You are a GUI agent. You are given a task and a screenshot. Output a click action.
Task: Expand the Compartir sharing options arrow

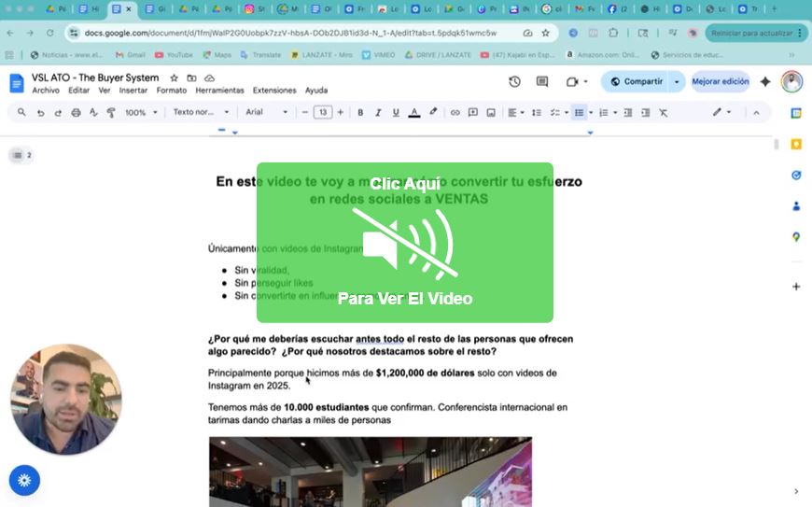(x=677, y=82)
